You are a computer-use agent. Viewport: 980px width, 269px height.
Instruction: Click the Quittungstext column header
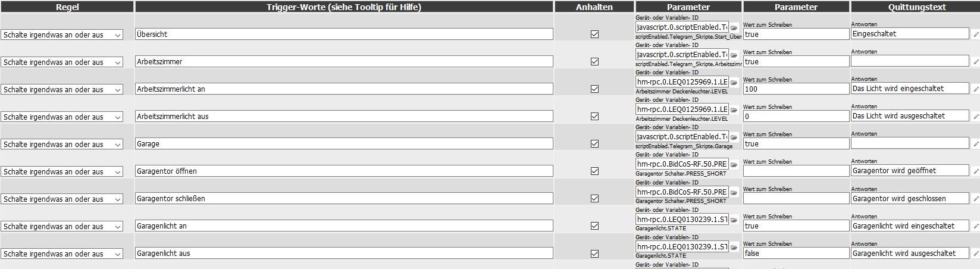915,7
